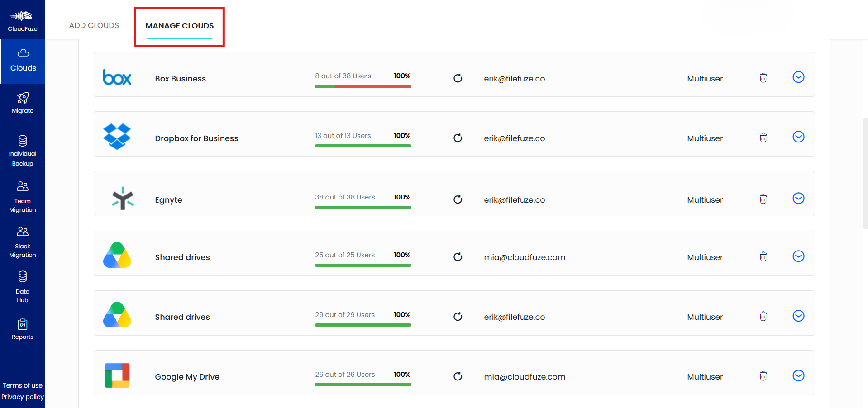
Task: Click Multiuser label in Egnyte row
Action: [x=705, y=200]
